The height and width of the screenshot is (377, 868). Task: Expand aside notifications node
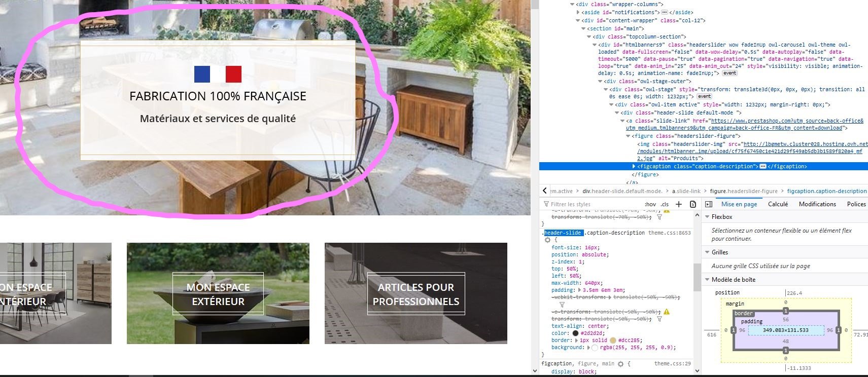coord(578,12)
